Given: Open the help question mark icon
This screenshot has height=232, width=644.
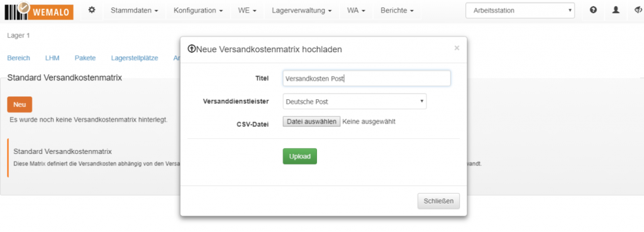Looking at the screenshot, I should coord(593,10).
